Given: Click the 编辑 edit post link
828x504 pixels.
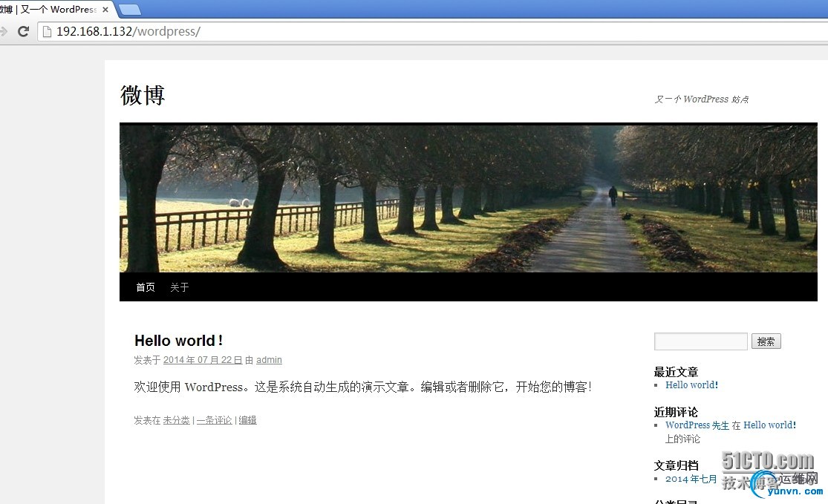Looking at the screenshot, I should [x=248, y=420].
